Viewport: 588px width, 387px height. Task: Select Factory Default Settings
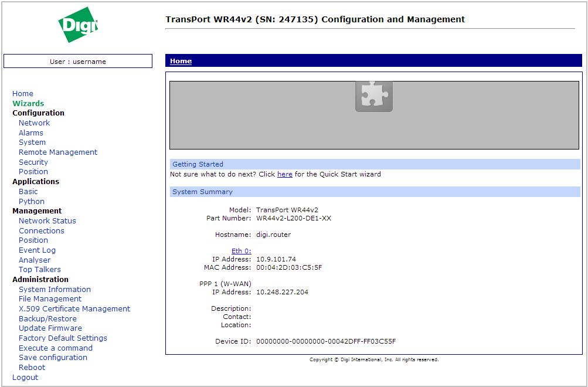tap(63, 338)
